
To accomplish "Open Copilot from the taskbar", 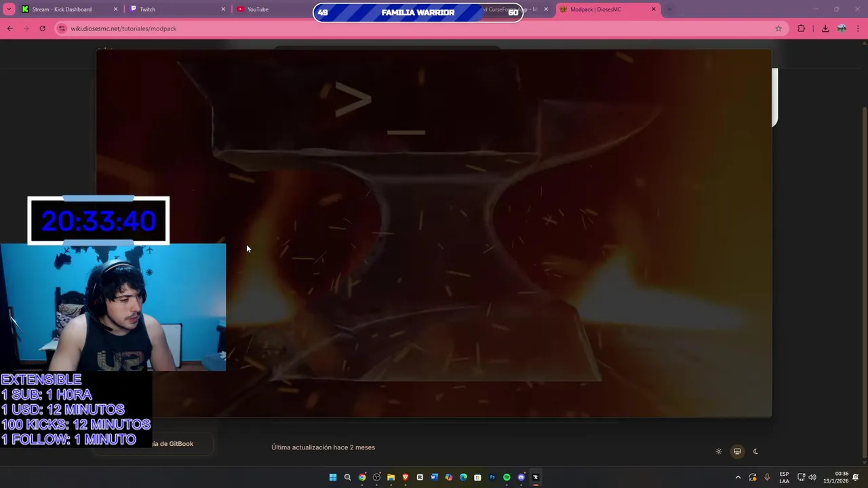I will coord(449,477).
